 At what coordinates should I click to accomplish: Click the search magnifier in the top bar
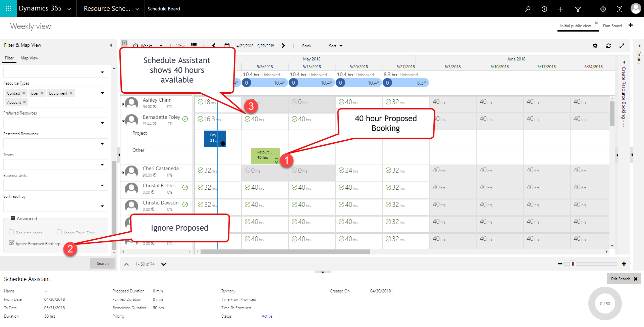tap(527, 9)
